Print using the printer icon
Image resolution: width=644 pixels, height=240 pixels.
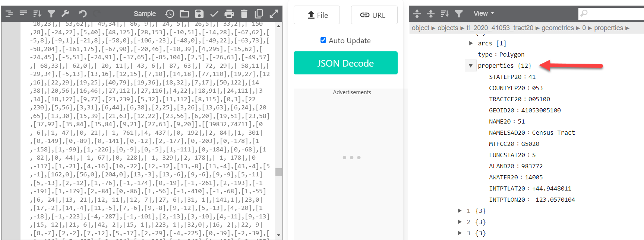[x=229, y=14]
